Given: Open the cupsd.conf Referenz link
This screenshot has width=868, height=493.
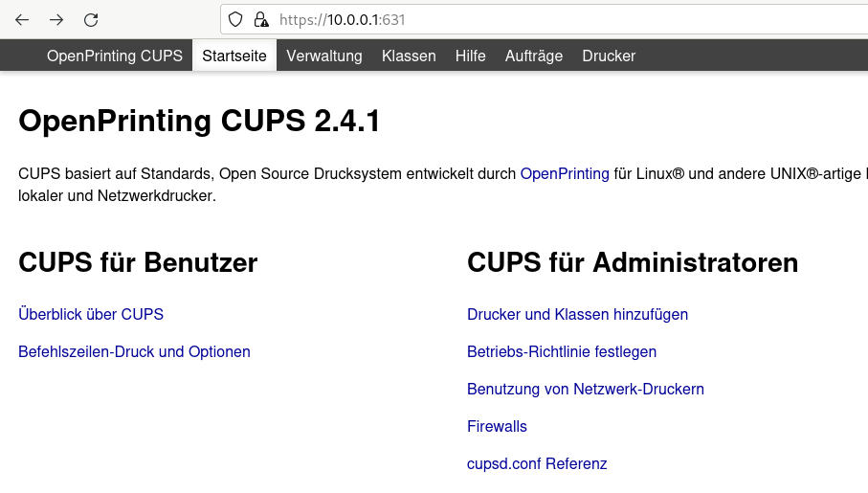Looking at the screenshot, I should pyautogui.click(x=537, y=463).
